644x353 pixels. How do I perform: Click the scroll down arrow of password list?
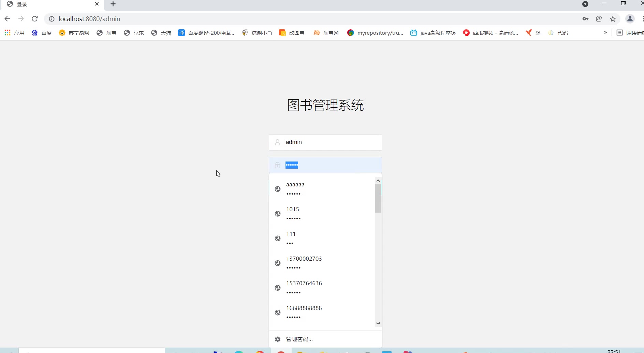pos(378,323)
